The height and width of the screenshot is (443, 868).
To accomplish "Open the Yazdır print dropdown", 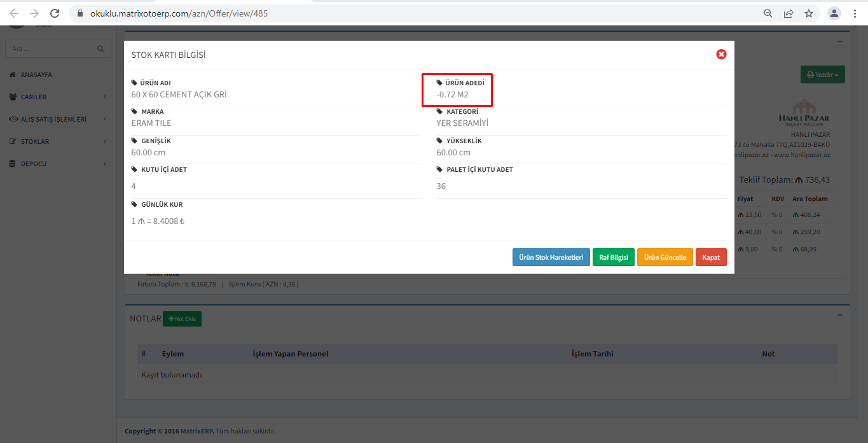I will click(822, 74).
